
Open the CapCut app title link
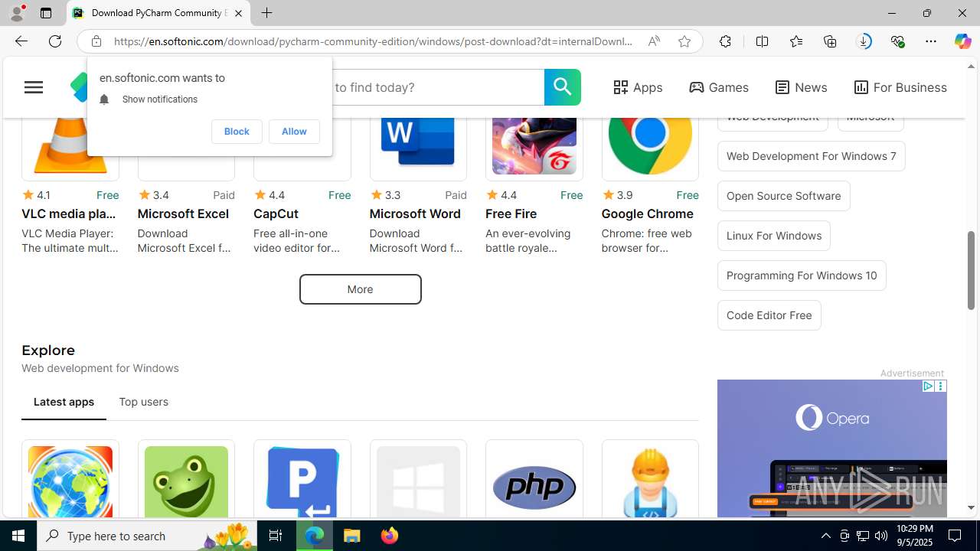point(276,214)
